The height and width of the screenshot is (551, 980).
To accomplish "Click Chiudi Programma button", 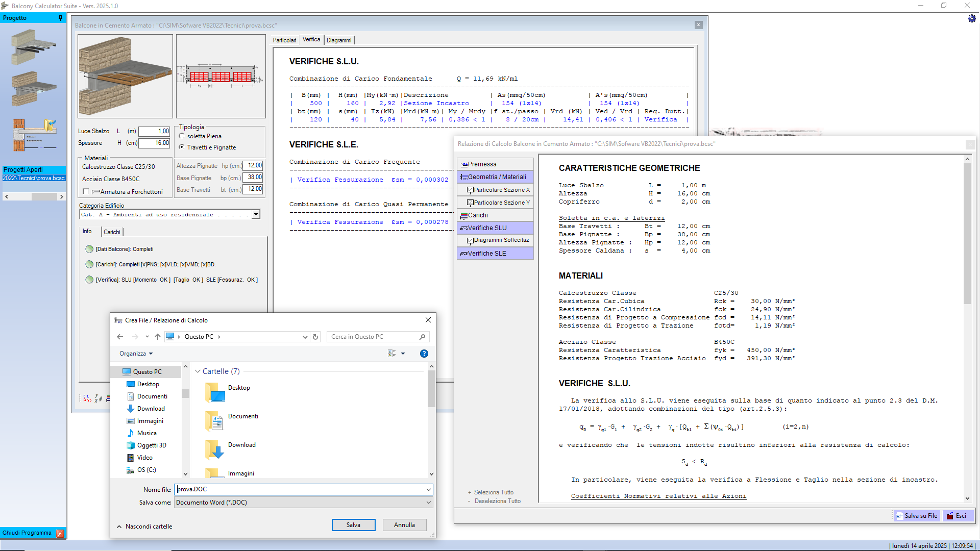I will tap(33, 533).
